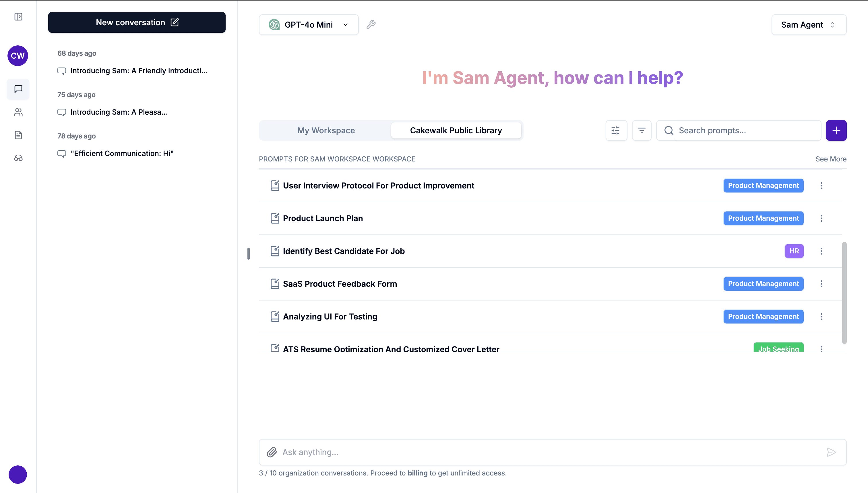
Task: Open the Sam Agent selector dropdown
Action: [809, 25]
